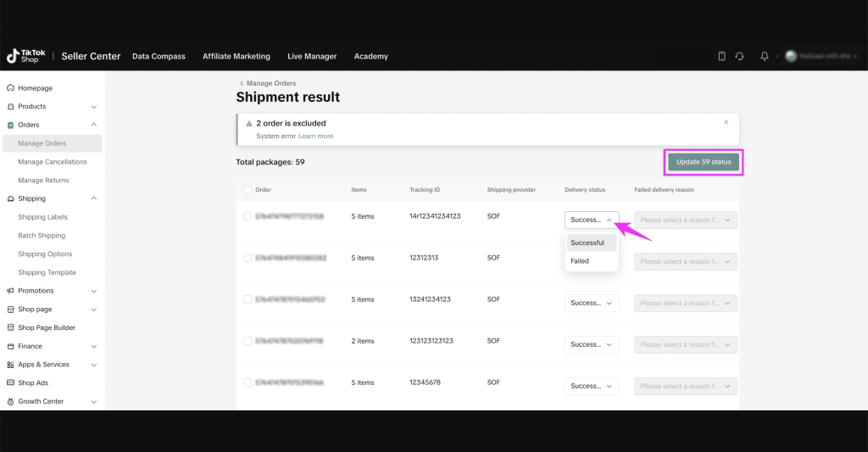Click the mobile phone icon in header

tap(722, 56)
